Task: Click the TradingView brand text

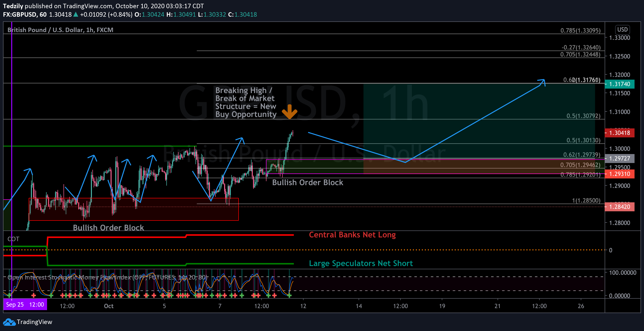Action: coord(35,322)
